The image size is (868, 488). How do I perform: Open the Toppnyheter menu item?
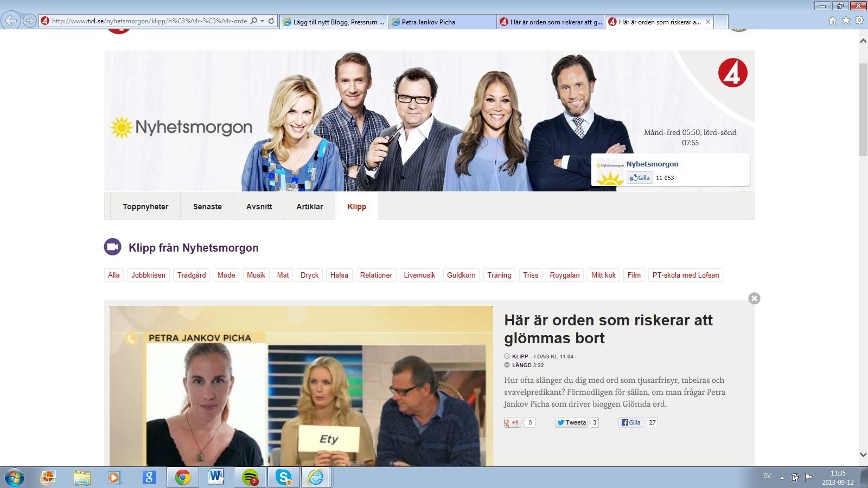point(145,207)
